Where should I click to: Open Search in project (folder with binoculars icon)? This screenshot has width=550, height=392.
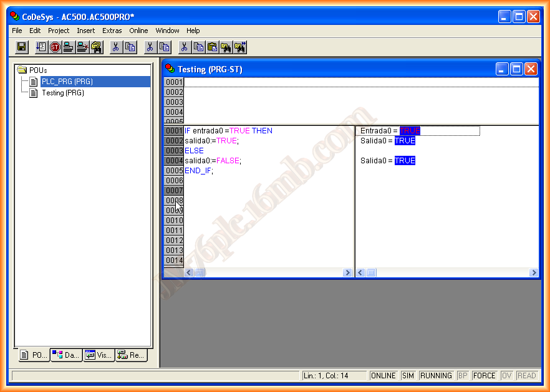coord(96,47)
